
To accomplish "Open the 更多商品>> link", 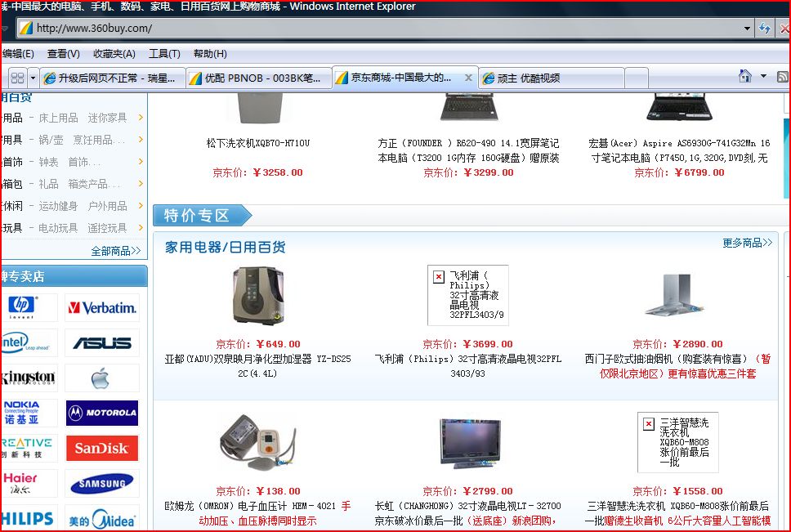I will click(x=747, y=243).
